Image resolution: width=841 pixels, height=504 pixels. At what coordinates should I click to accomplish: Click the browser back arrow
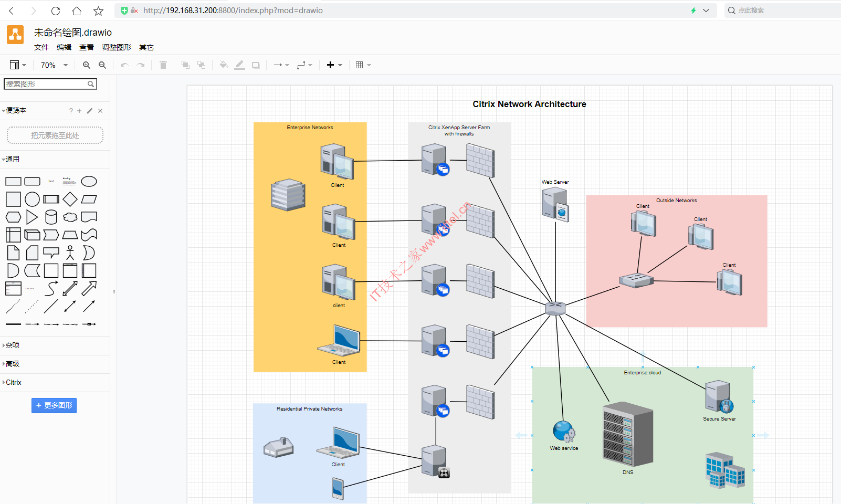[x=12, y=10]
